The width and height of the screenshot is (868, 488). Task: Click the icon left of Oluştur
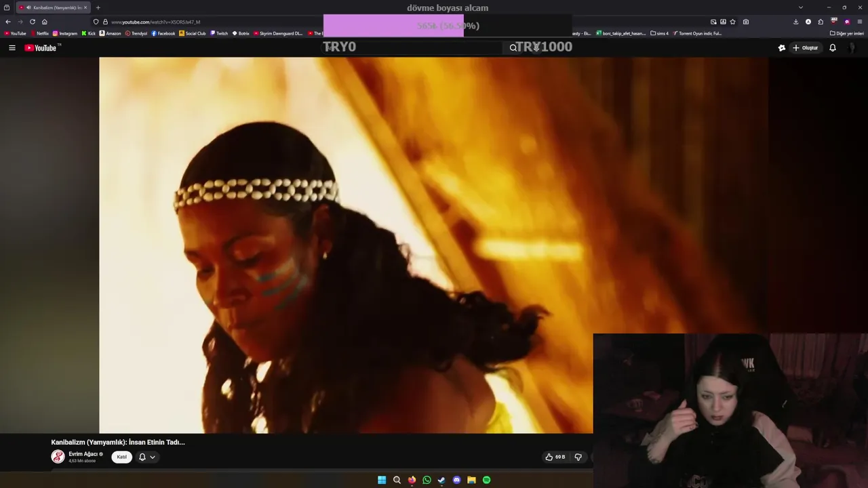pos(782,48)
